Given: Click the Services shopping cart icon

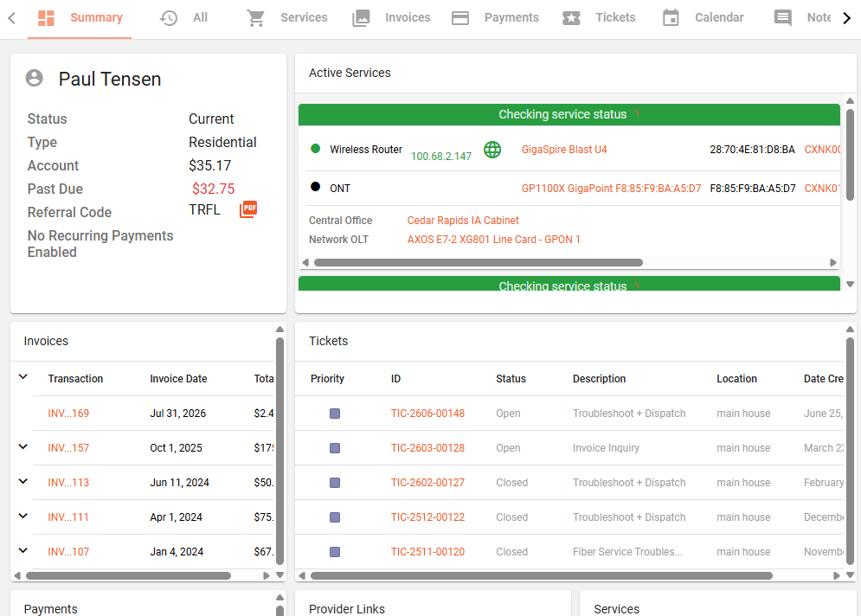Looking at the screenshot, I should 255,18.
